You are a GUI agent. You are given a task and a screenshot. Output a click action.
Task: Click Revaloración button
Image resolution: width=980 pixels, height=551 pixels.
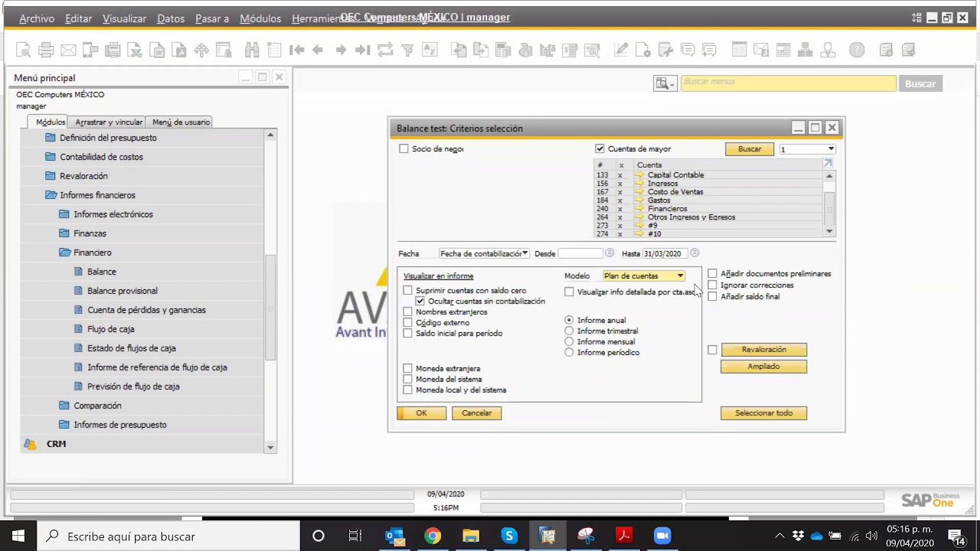click(763, 350)
